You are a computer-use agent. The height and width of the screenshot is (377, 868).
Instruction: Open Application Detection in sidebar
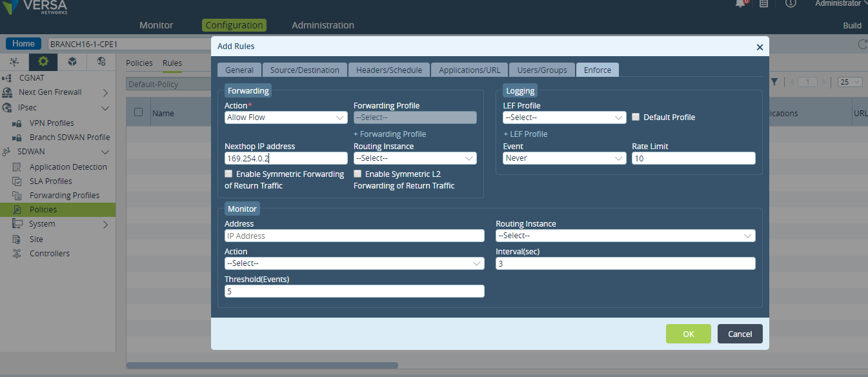[68, 167]
